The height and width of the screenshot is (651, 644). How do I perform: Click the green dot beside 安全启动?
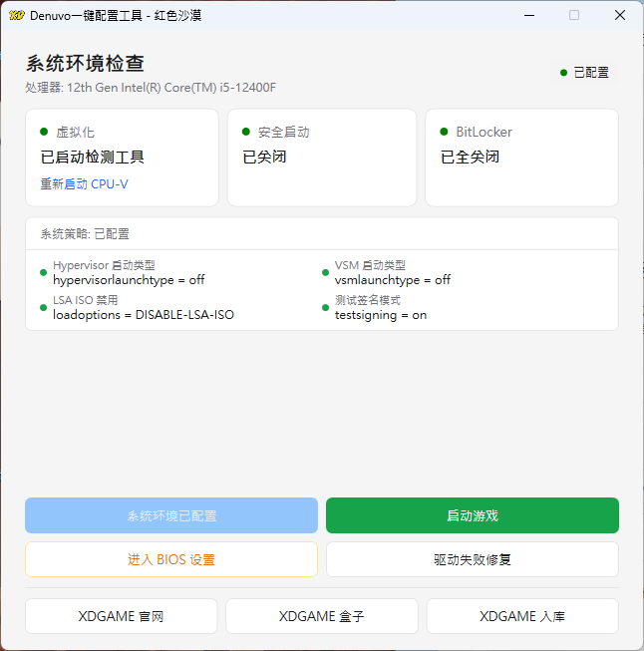(x=246, y=132)
